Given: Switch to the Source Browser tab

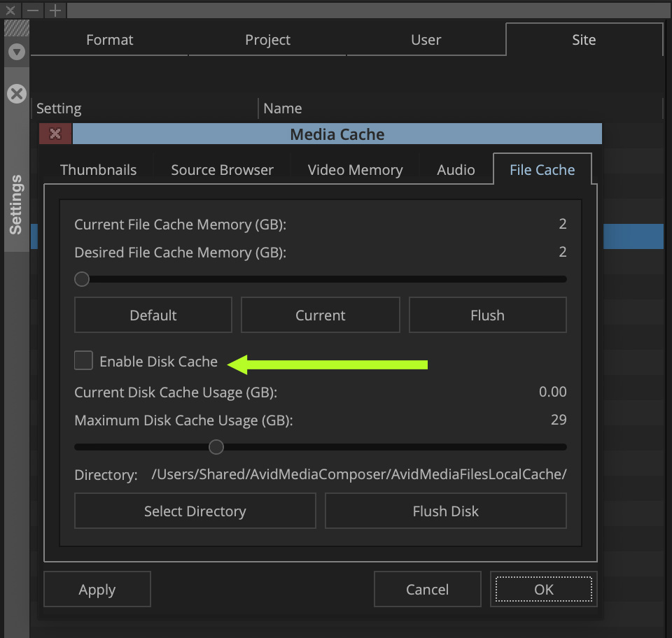Looking at the screenshot, I should click(x=222, y=170).
